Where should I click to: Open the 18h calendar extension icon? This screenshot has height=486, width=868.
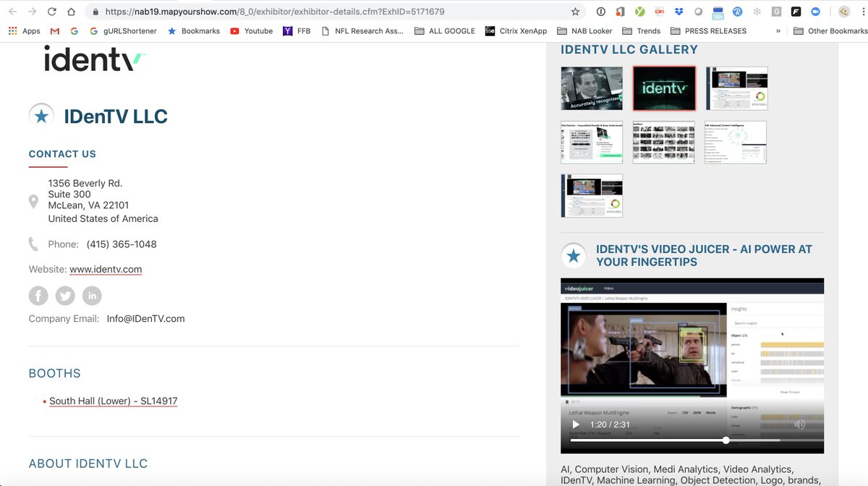click(x=718, y=12)
